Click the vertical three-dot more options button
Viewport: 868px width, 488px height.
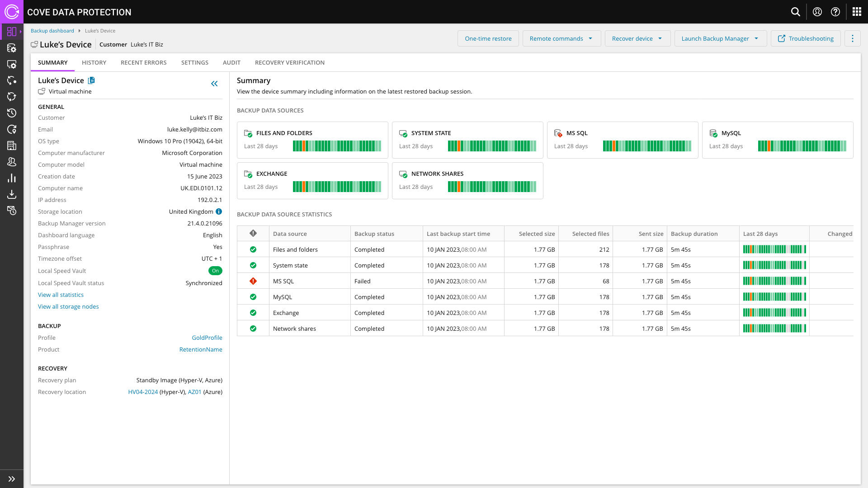tap(853, 38)
